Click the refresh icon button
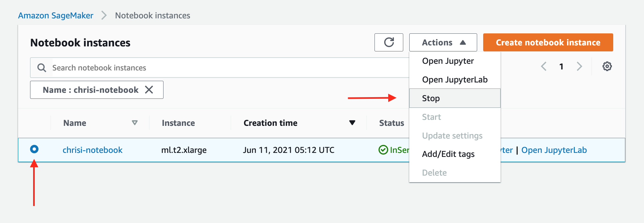 pos(389,42)
